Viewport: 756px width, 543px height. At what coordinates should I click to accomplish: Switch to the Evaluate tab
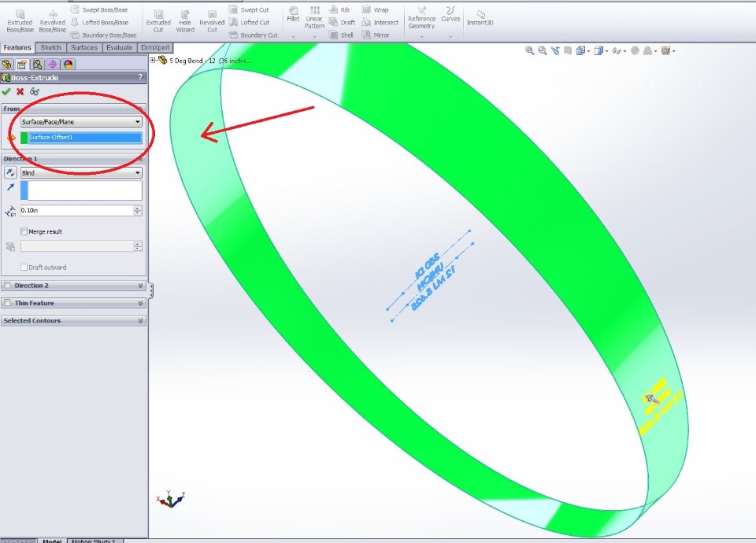[120, 48]
